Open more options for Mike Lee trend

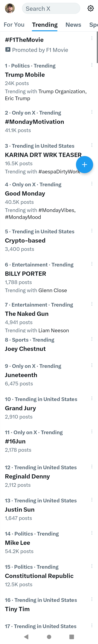point(92,533)
